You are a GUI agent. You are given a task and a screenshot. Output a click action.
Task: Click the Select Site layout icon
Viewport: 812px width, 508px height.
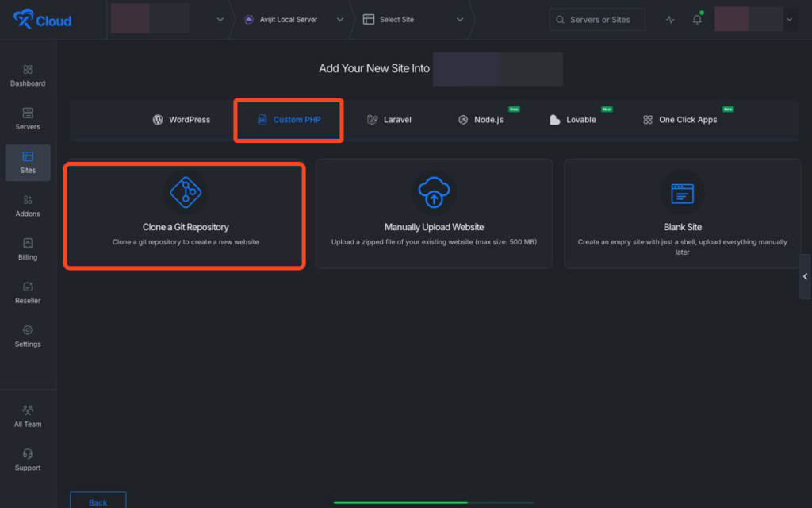[x=368, y=19]
